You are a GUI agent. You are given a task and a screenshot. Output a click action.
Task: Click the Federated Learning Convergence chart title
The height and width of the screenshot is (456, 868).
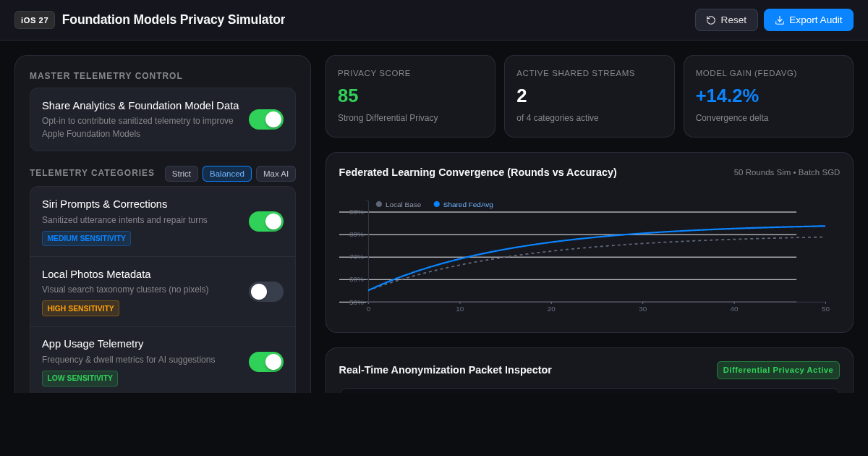[x=478, y=172]
